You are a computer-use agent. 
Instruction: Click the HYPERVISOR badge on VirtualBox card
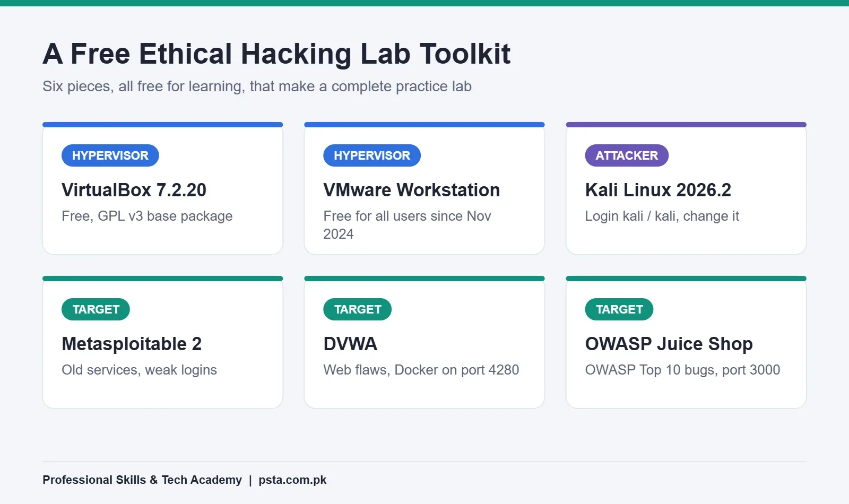click(x=110, y=155)
